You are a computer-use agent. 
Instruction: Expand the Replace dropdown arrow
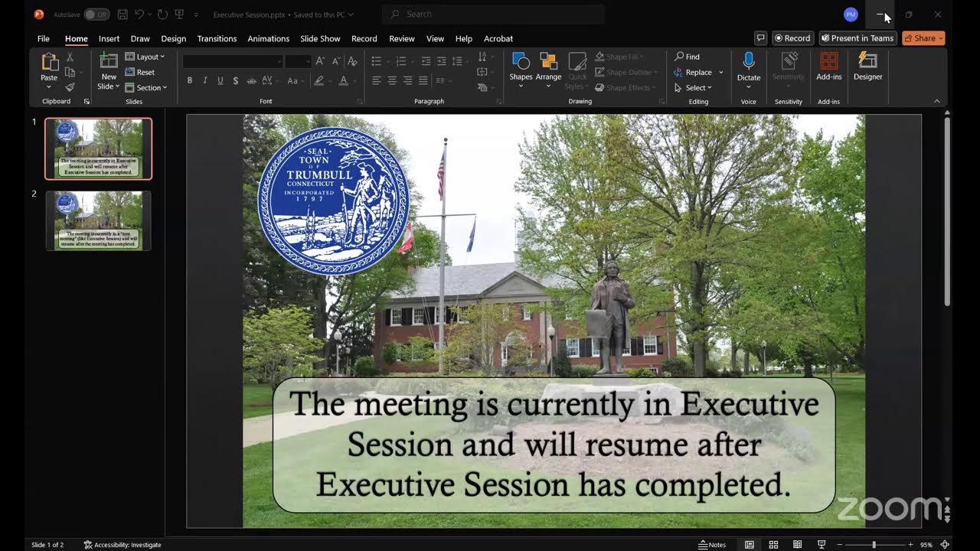tap(720, 72)
